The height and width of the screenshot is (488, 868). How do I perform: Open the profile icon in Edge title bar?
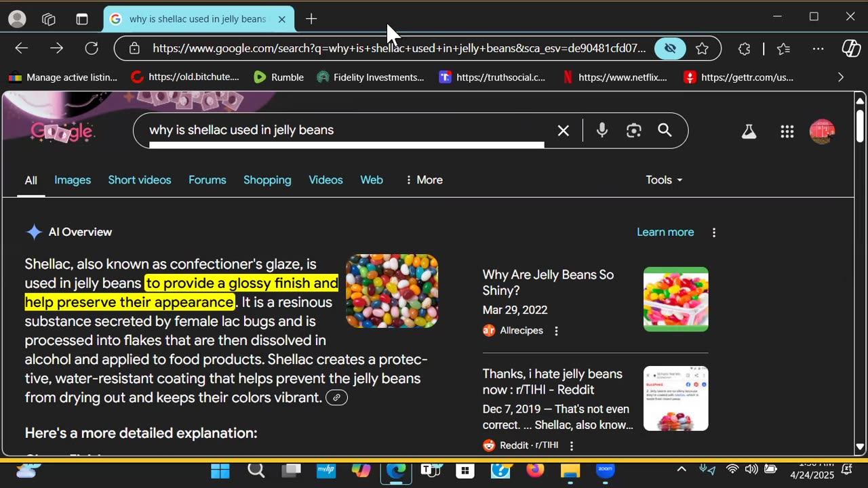point(17,19)
